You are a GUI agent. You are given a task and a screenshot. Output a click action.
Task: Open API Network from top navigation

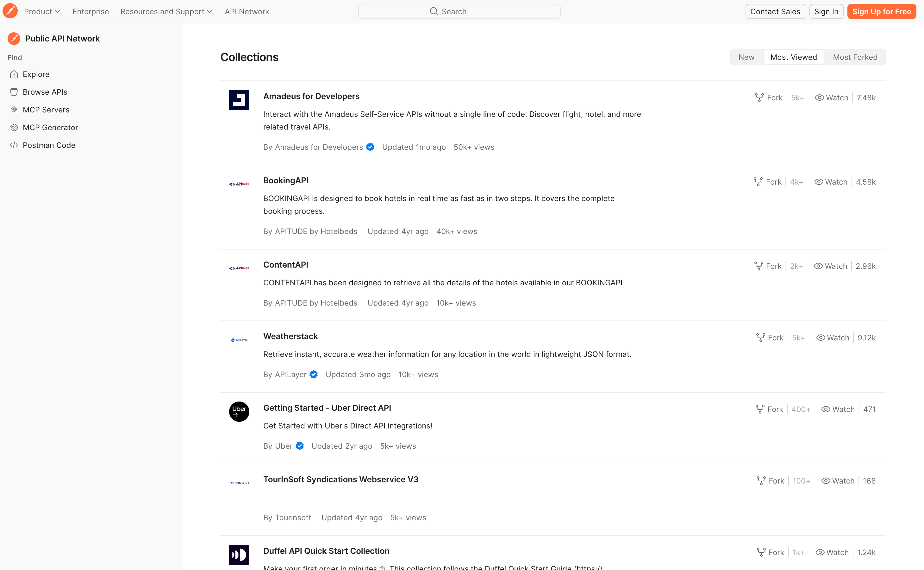[x=247, y=11]
